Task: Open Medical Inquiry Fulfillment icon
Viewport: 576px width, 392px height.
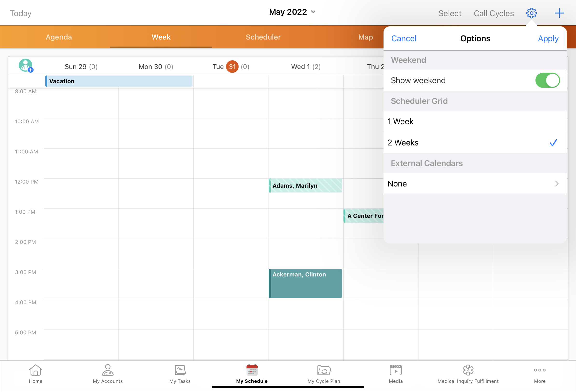Action: pos(468,374)
